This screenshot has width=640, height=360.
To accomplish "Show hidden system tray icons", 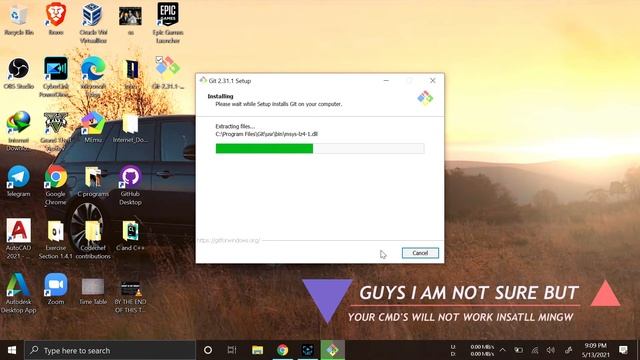I will point(502,350).
